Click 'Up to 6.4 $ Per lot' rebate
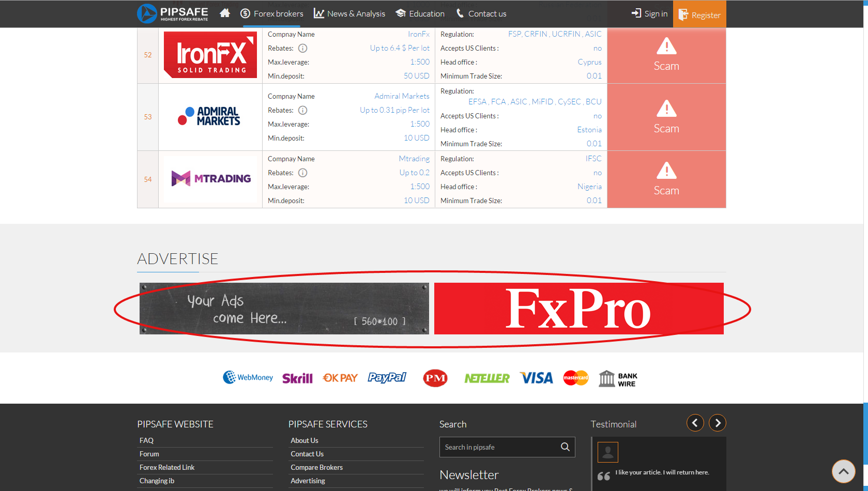The width and height of the screenshot is (868, 491). [x=400, y=48]
